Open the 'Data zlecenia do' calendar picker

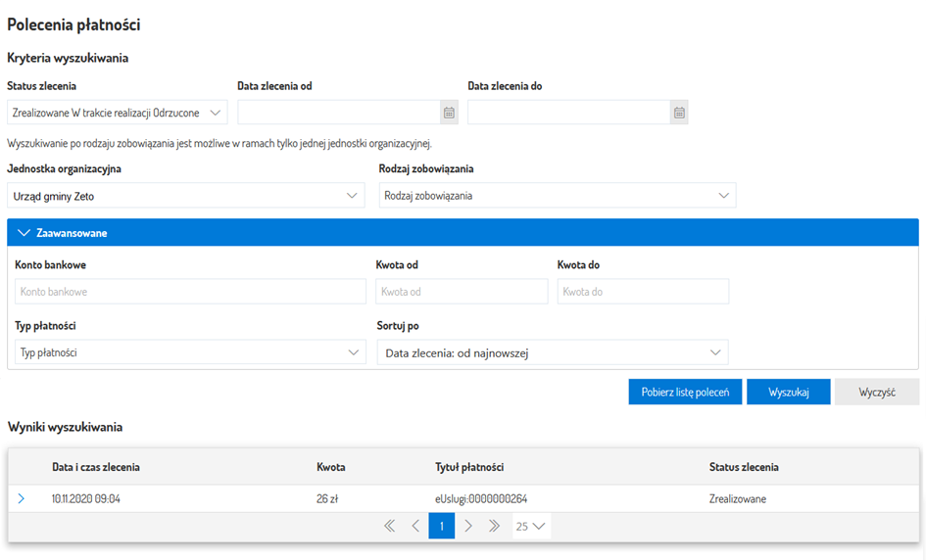tap(678, 113)
